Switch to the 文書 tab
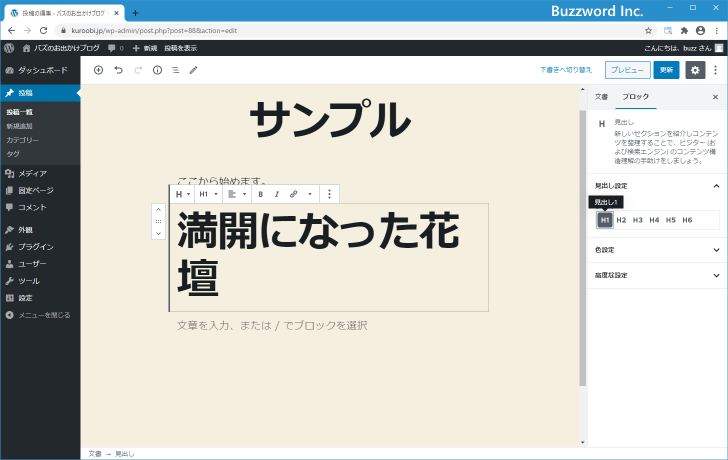This screenshot has height=460, width=728. click(x=601, y=97)
